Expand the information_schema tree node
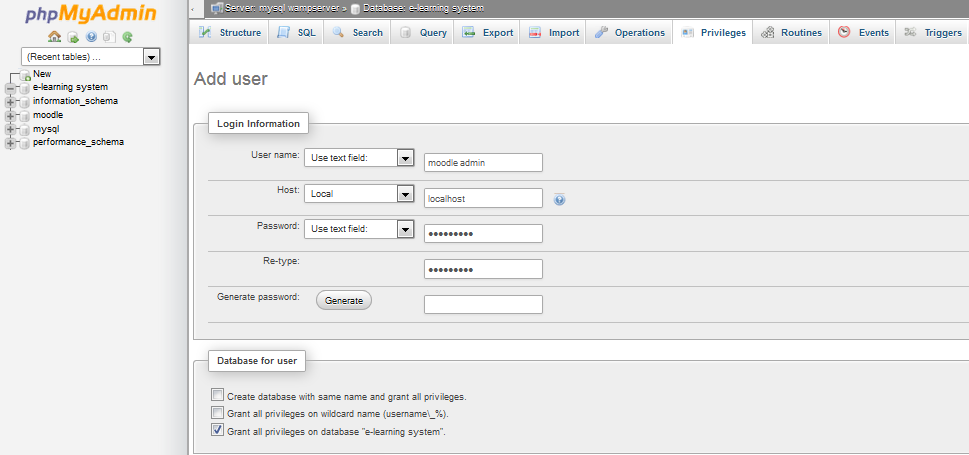 pos(10,102)
